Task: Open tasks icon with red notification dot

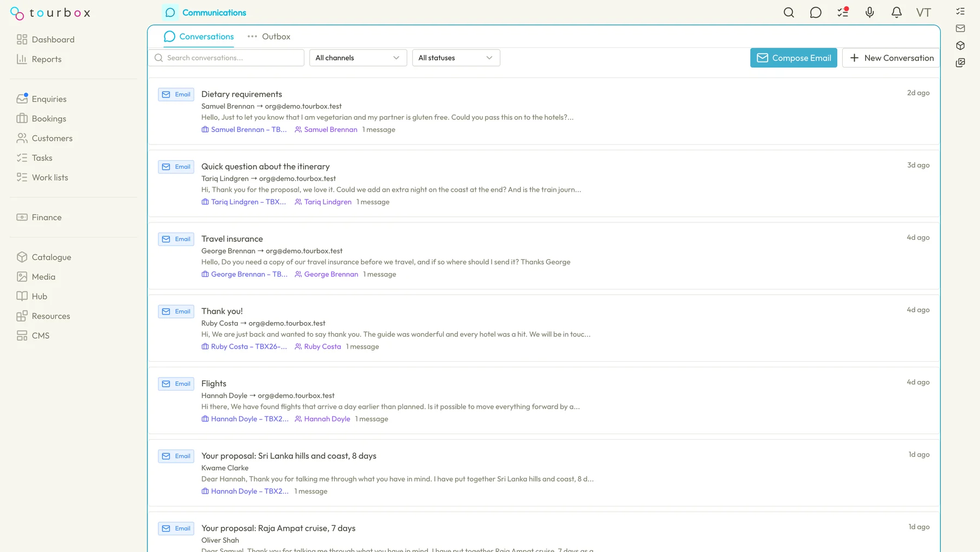Action: 843,12
